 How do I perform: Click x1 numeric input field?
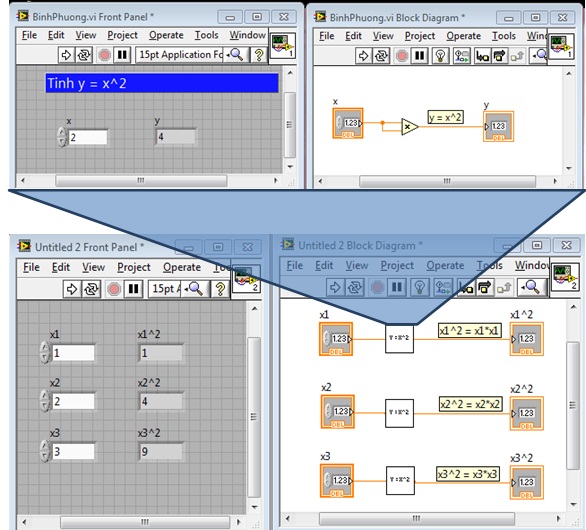pos(74,353)
